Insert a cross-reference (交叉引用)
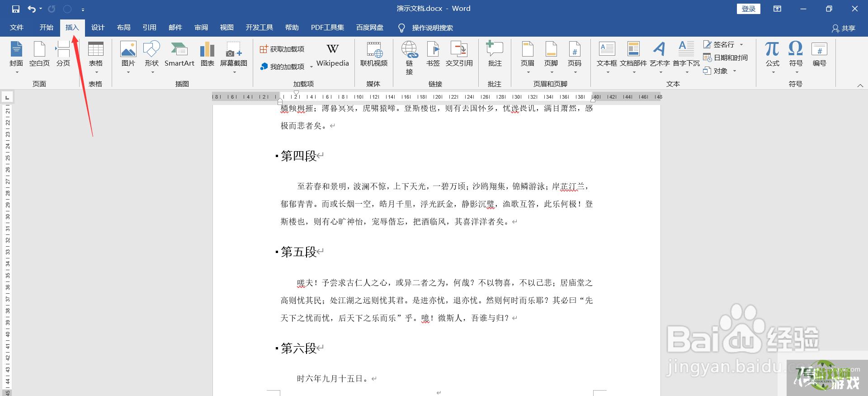Image resolution: width=868 pixels, height=396 pixels. coord(459,54)
